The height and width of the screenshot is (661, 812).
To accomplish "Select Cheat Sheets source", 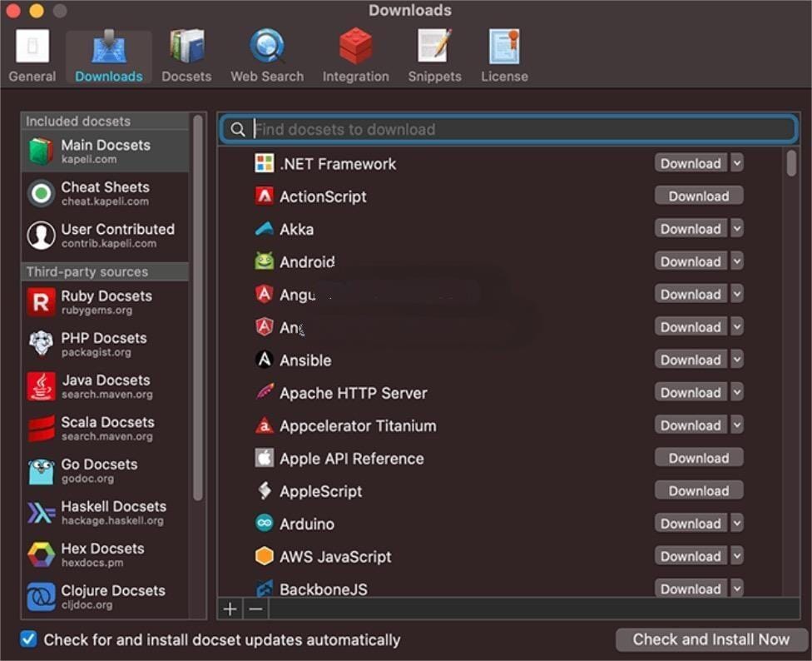I will pos(105,193).
